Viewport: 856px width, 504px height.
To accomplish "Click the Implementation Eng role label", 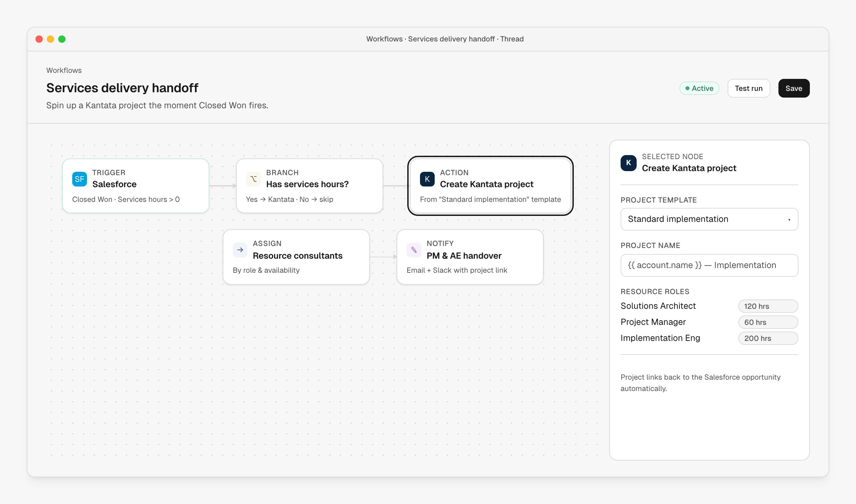I will [x=660, y=338].
